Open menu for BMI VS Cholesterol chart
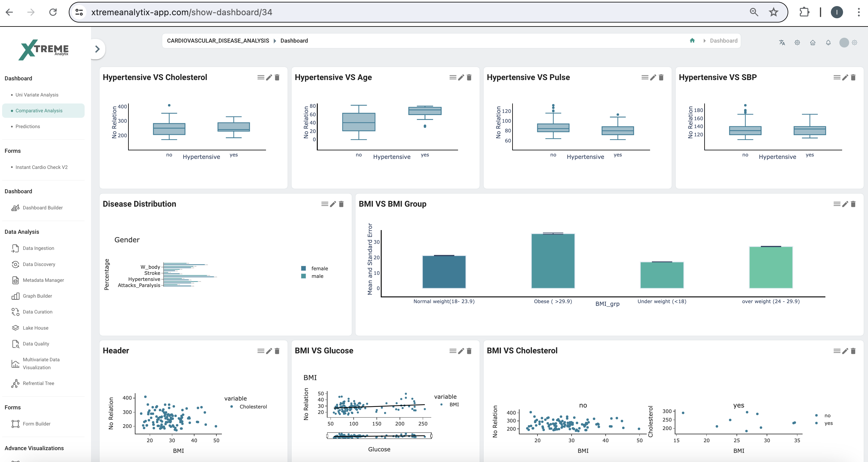This screenshot has height=462, width=868. pyautogui.click(x=837, y=351)
